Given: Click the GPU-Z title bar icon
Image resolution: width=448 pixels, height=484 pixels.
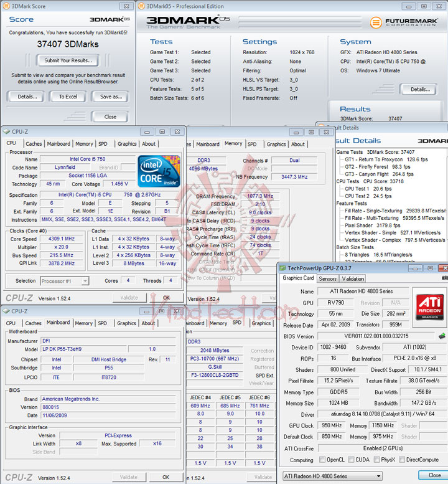Looking at the screenshot, I should coord(282,268).
